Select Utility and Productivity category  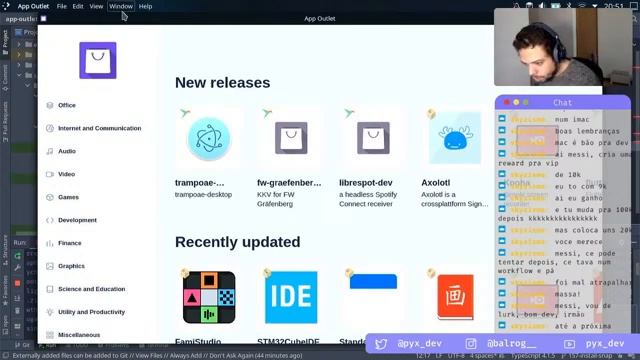pyautogui.click(x=91, y=312)
